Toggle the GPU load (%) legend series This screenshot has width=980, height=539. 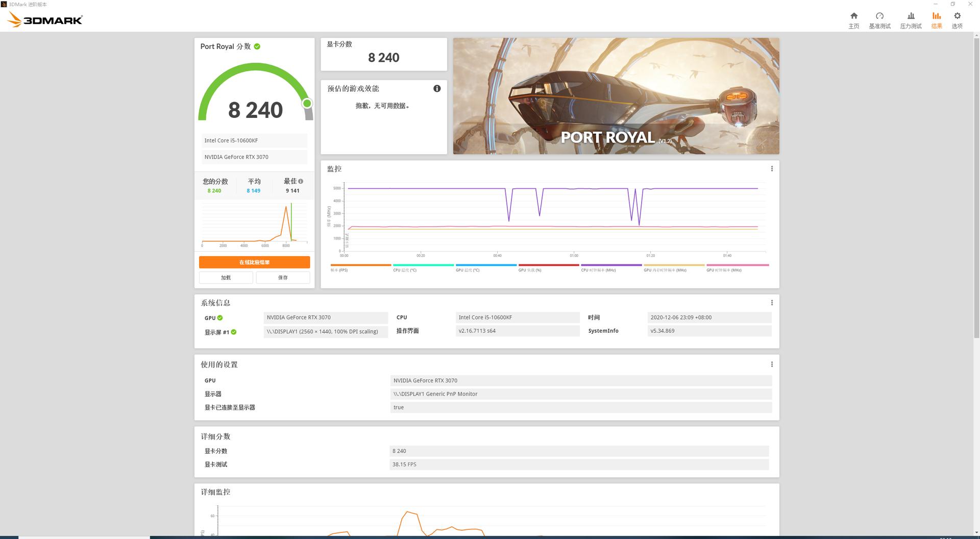[x=548, y=268]
